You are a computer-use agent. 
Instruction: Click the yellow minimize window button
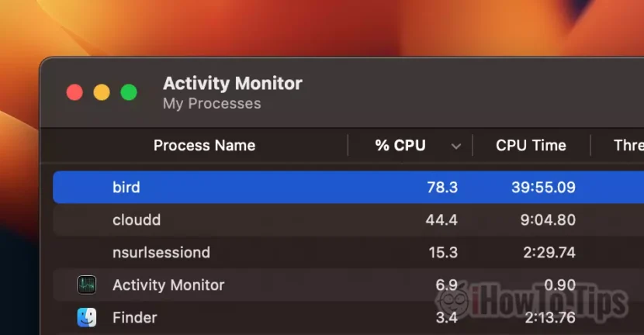click(102, 92)
